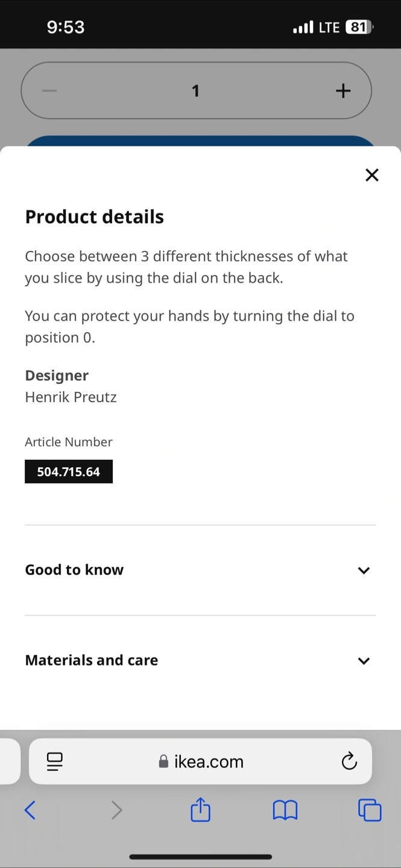Viewport: 401px width, 868px height.
Task: Open the Good to know section
Action: pos(200,570)
